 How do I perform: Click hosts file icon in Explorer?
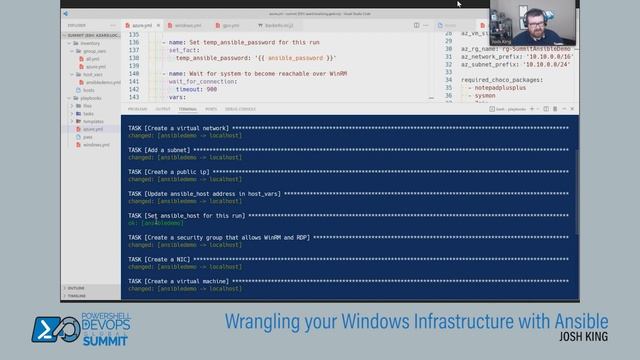point(78,90)
